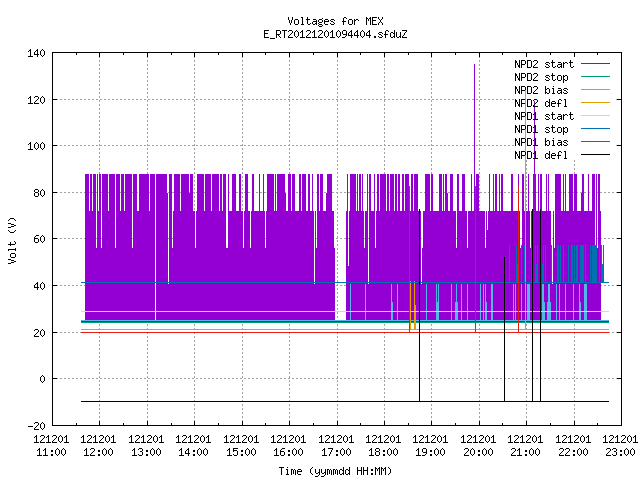The height and width of the screenshot is (480, 640).
Task: Select the black NPD1 defl legend line
Action: point(595,155)
